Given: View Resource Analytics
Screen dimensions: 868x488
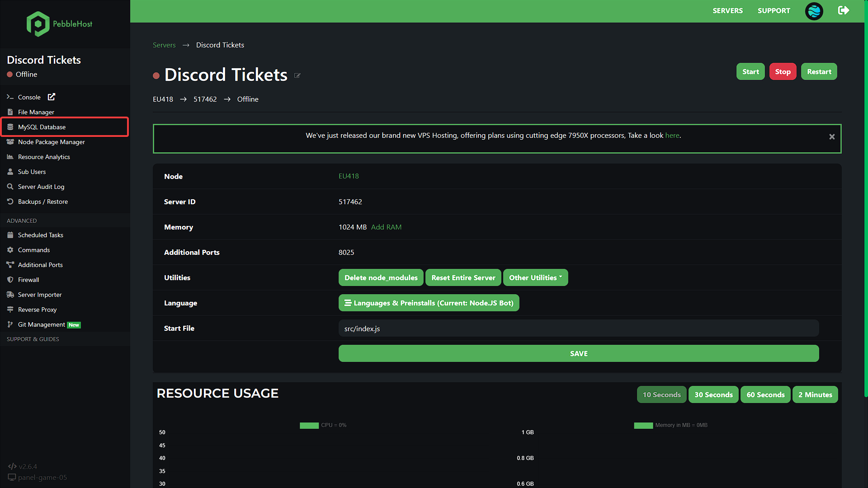Looking at the screenshot, I should pyautogui.click(x=44, y=157).
